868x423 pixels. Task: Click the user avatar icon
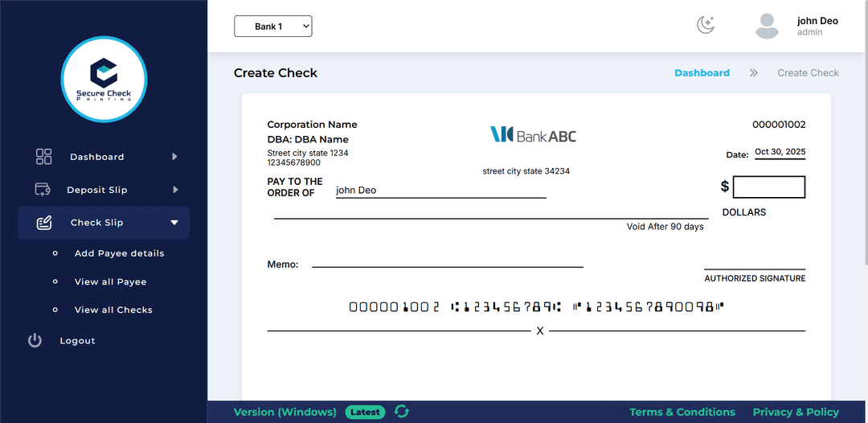pyautogui.click(x=767, y=27)
